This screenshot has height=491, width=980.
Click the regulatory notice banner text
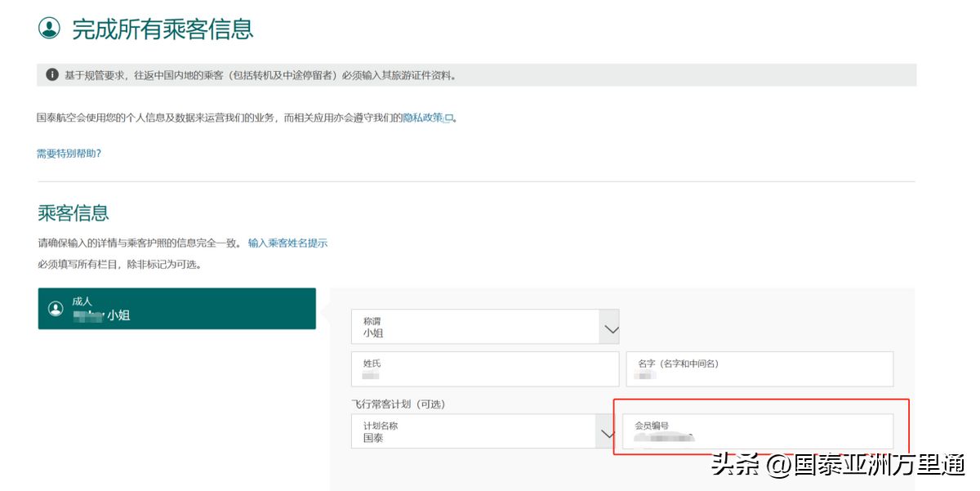coord(261,75)
